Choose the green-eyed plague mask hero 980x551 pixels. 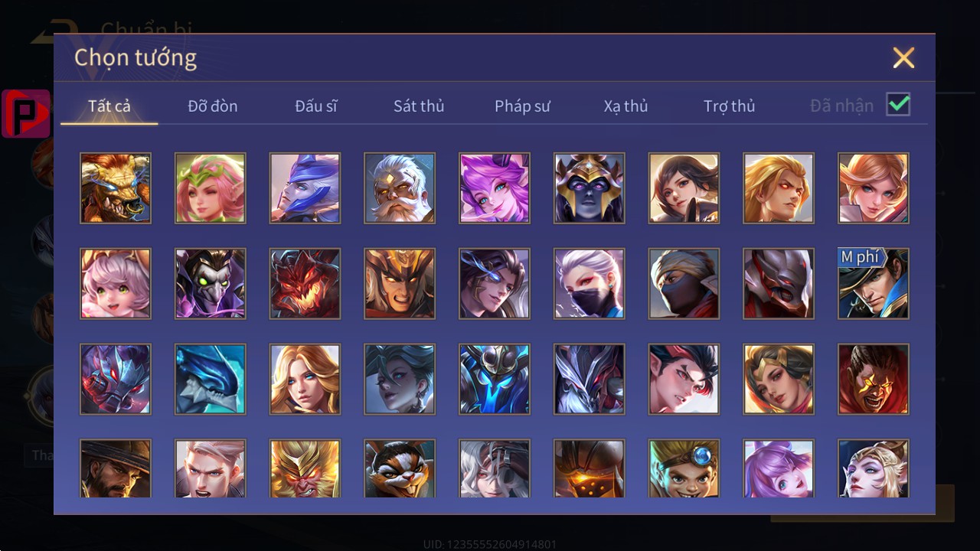point(211,284)
